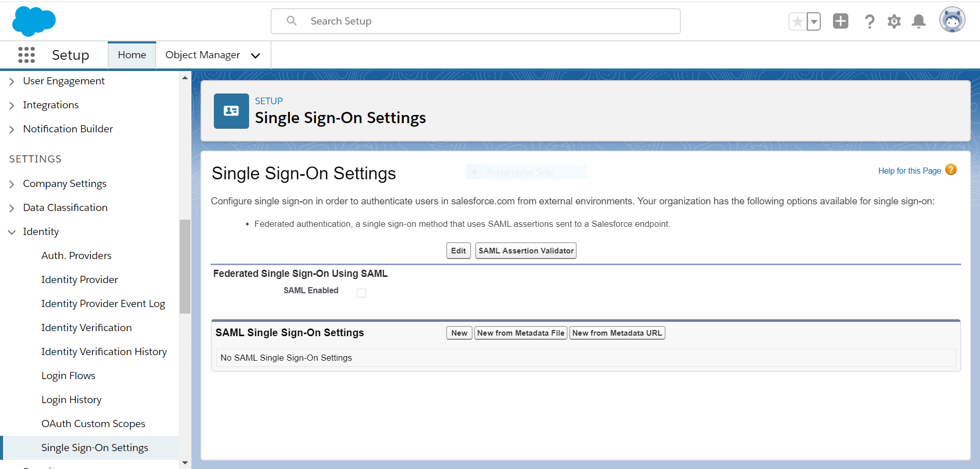
Task: Open Identity Provider Event Log
Action: [x=103, y=303]
